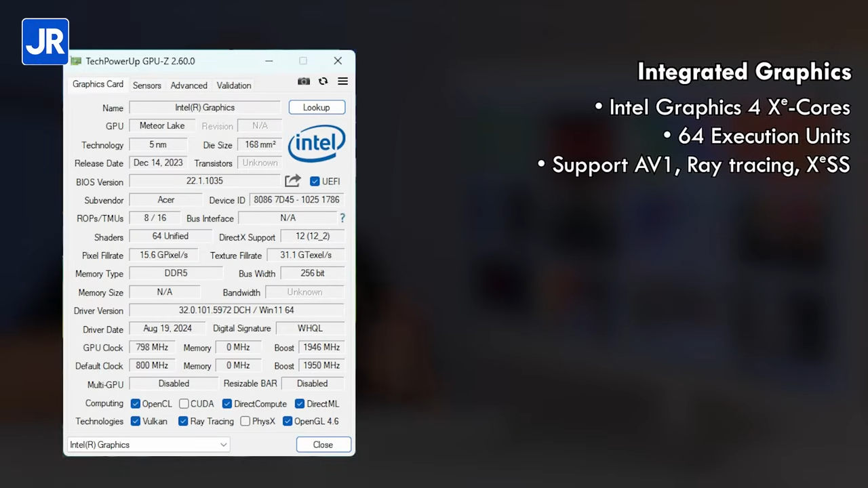Image resolution: width=868 pixels, height=488 pixels.
Task: Toggle the Ray Tracing checkbox
Action: (x=183, y=422)
